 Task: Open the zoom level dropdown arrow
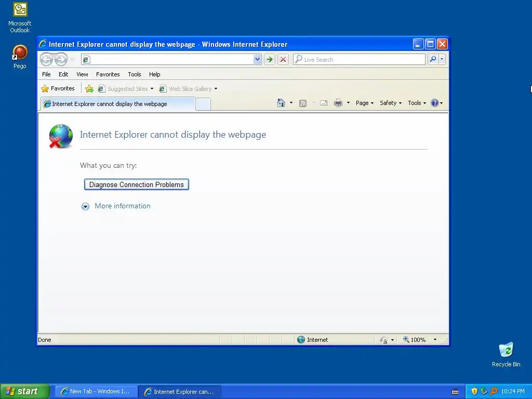point(435,340)
